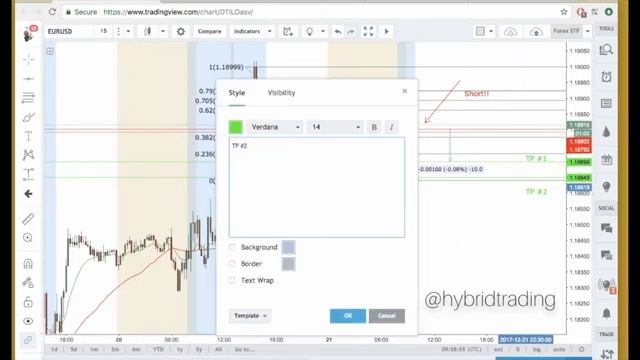Open chart properties gear icon
Screen dimensions: 640x360
tap(181, 31)
